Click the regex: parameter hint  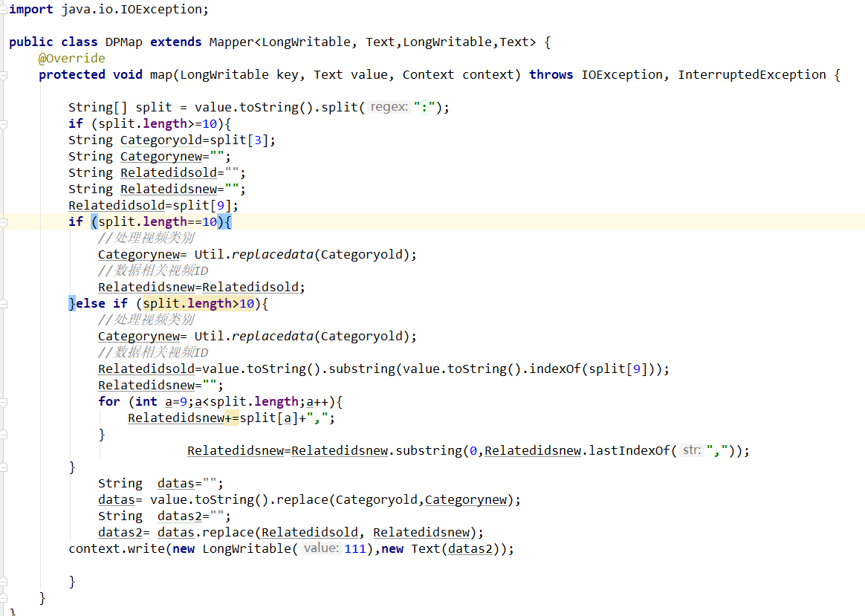tap(389, 107)
